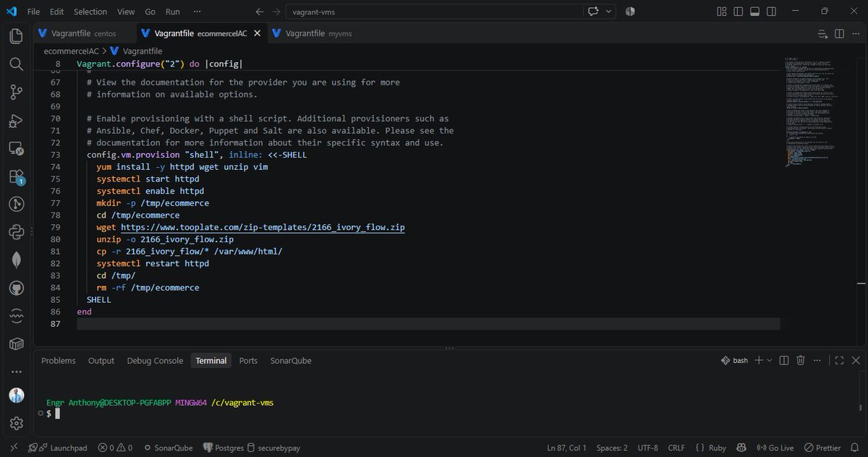
Task: Open the bash terminal profile selector
Action: pos(735,360)
